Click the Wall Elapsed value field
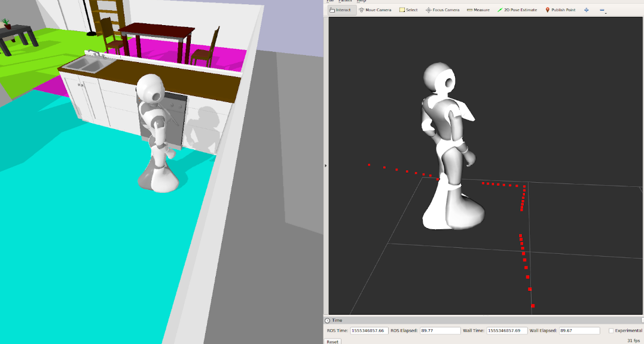 (579, 330)
